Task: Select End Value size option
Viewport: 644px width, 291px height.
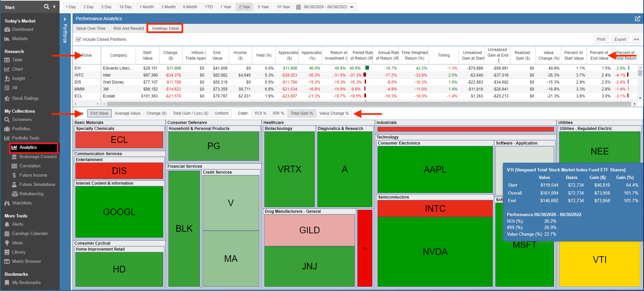Action: click(x=99, y=113)
